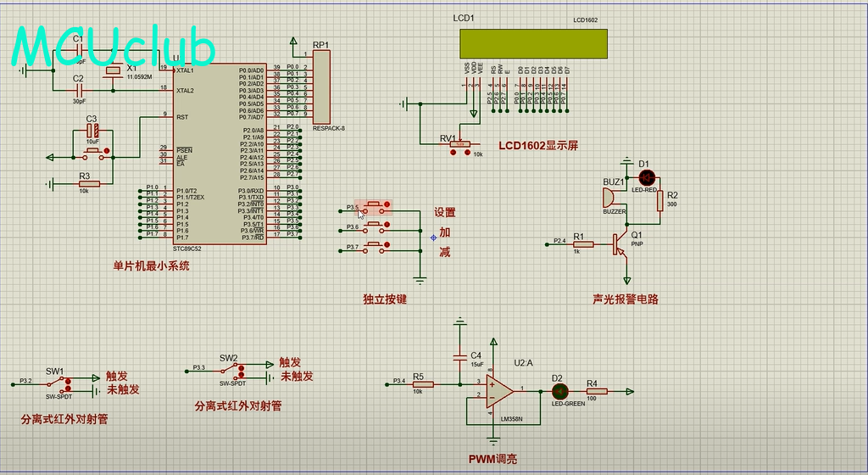Select the R5 10k resistor
This screenshot has width=868, height=475.
[x=423, y=384]
